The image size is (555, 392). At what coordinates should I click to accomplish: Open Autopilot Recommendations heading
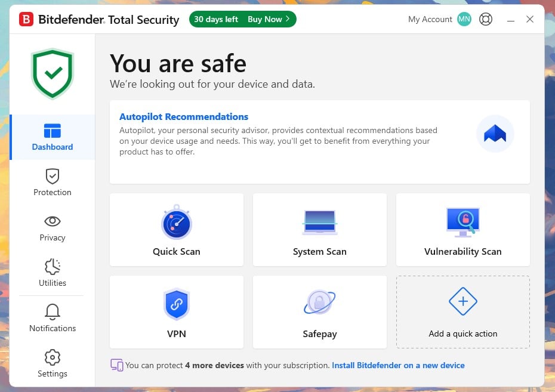click(184, 117)
